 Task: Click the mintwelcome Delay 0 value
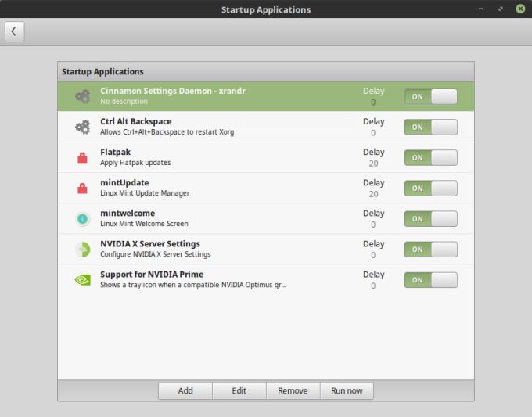tap(373, 225)
